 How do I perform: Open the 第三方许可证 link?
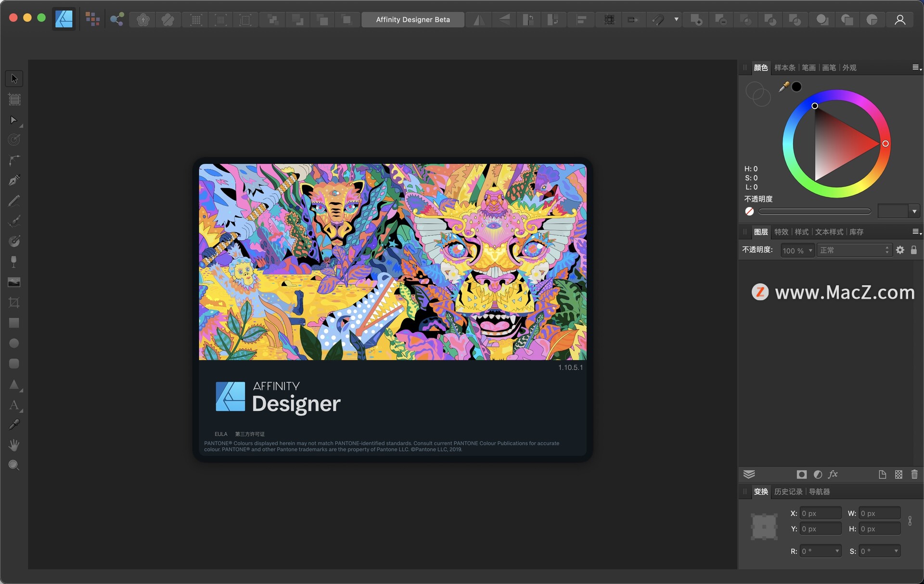point(250,434)
